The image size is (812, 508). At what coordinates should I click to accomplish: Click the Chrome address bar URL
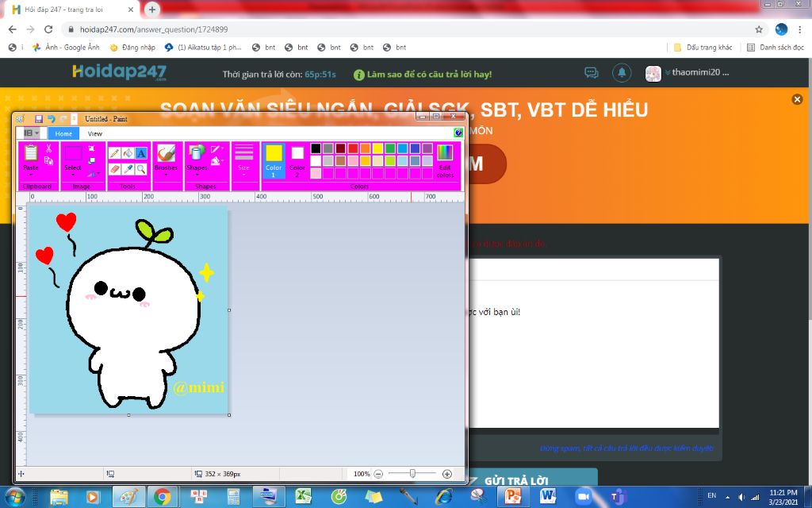[x=154, y=29]
